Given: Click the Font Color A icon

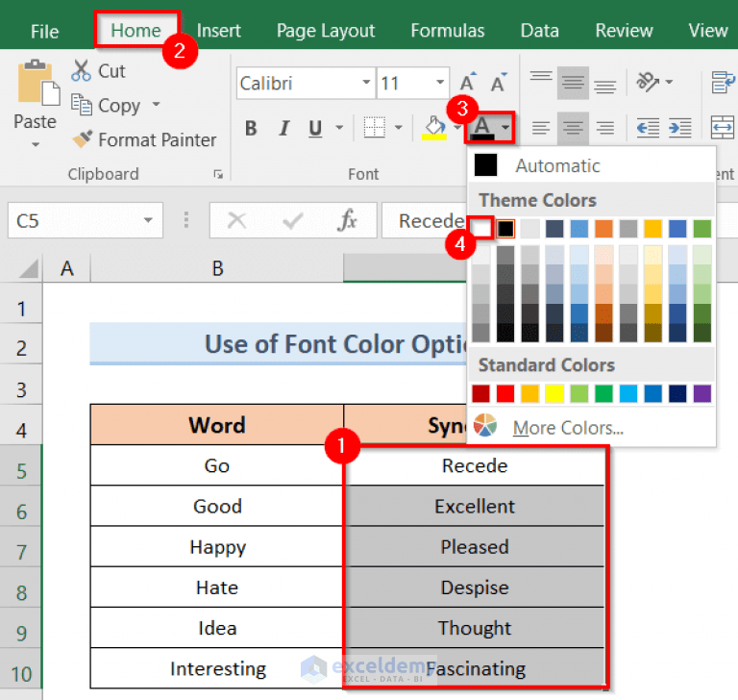Looking at the screenshot, I should (x=482, y=128).
